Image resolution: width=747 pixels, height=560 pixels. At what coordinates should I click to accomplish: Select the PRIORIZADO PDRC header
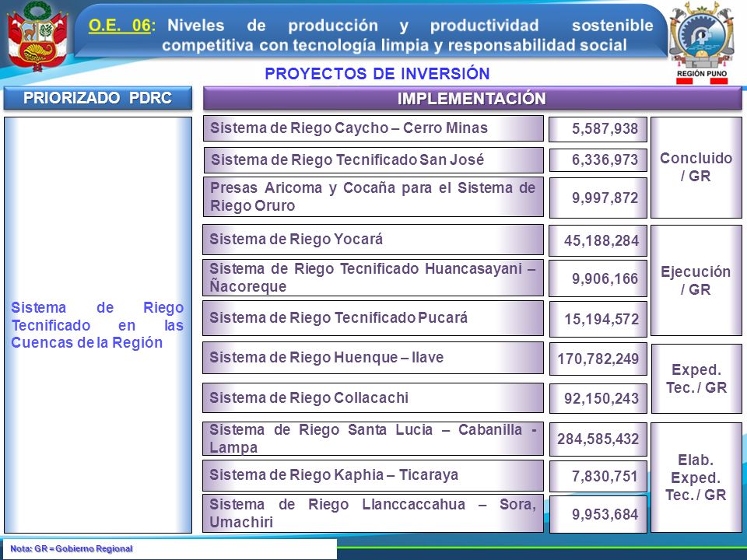click(x=98, y=98)
